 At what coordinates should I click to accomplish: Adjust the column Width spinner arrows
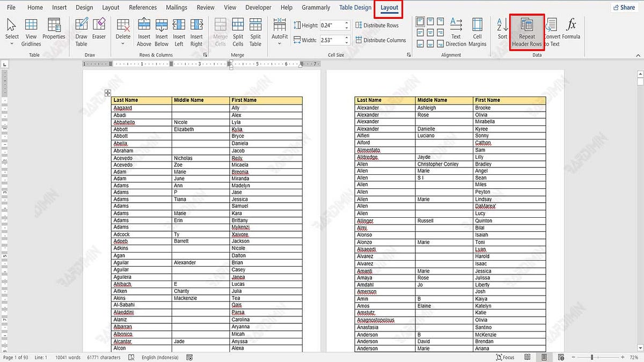click(347, 40)
